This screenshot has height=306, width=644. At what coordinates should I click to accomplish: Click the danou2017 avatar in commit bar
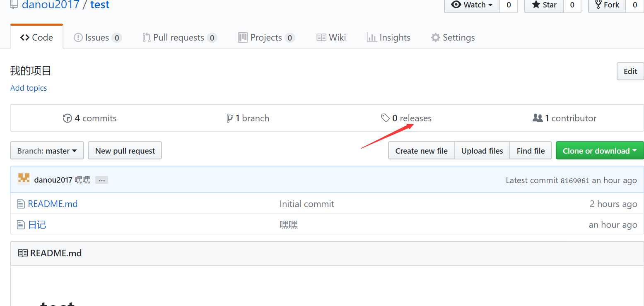tap(24, 179)
